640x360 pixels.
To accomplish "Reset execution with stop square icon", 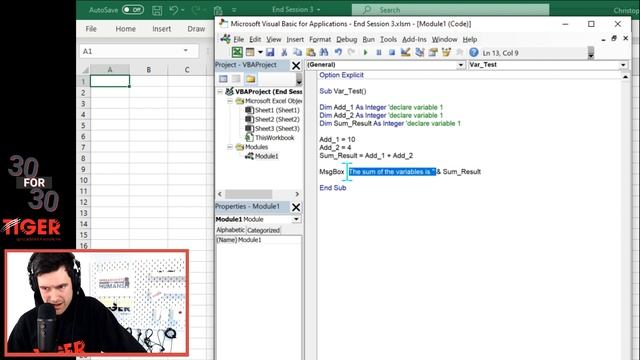I will tap(391, 52).
